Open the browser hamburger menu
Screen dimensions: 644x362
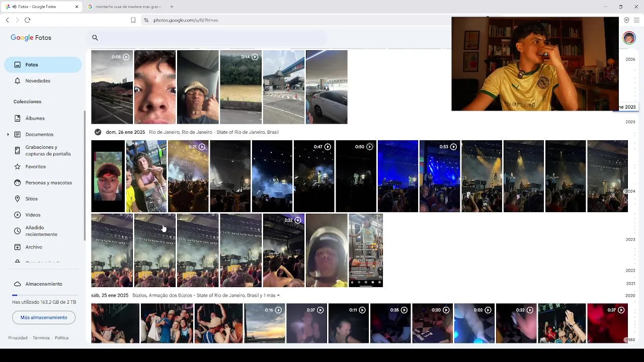click(636, 20)
